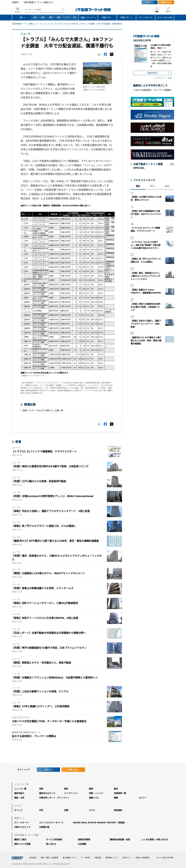The height and width of the screenshot is (868, 186).
Task: Switch ranking to 週間 tab
Action: click(167, 186)
